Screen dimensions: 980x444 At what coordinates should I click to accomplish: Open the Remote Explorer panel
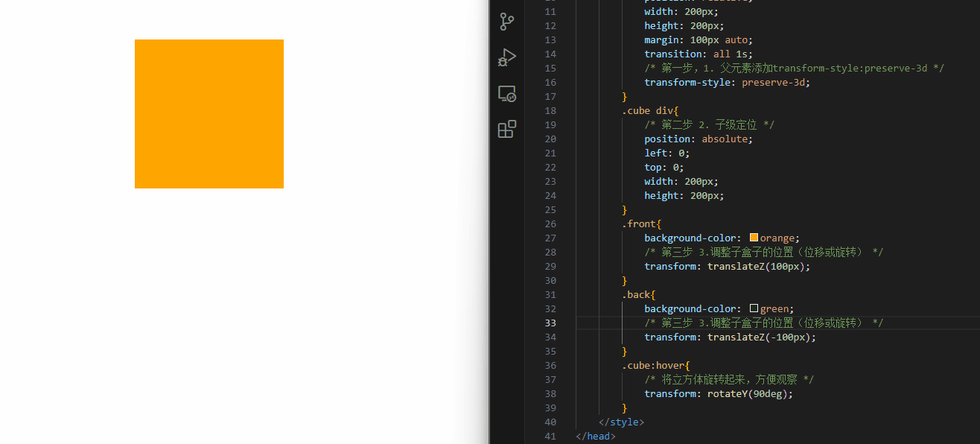tap(507, 94)
